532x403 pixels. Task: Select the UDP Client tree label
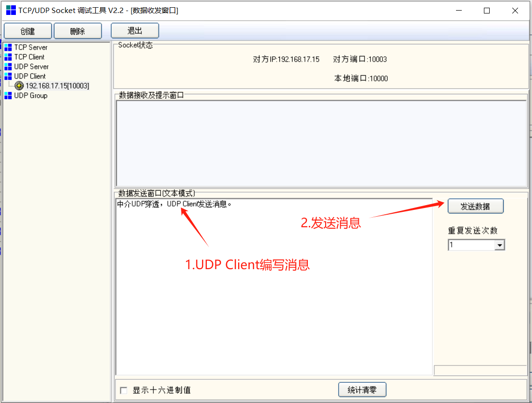[x=30, y=76]
